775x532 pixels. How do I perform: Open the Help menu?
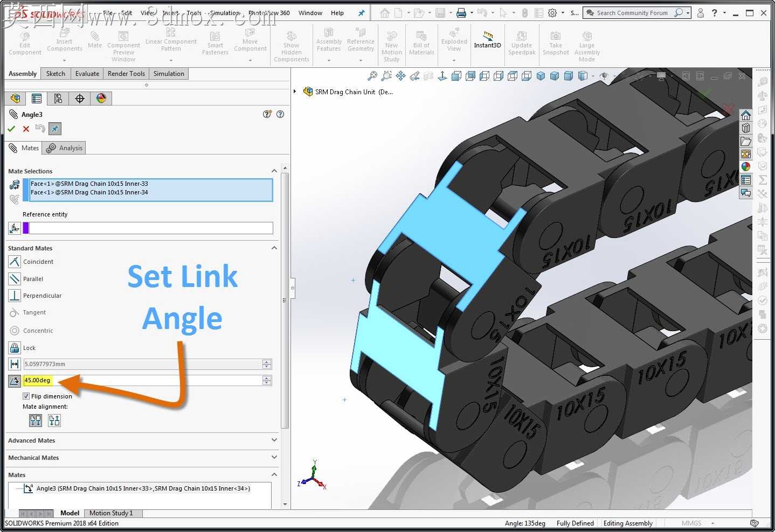point(337,13)
